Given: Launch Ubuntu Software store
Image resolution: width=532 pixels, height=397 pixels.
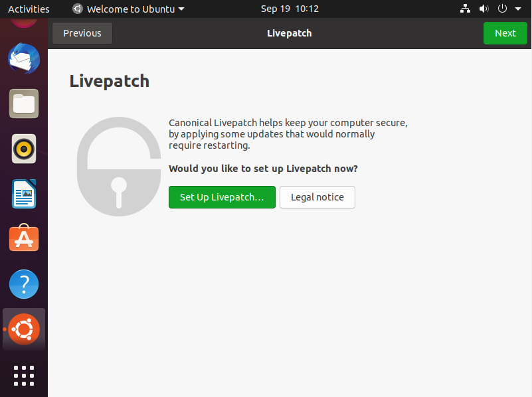Looking at the screenshot, I should [24, 238].
